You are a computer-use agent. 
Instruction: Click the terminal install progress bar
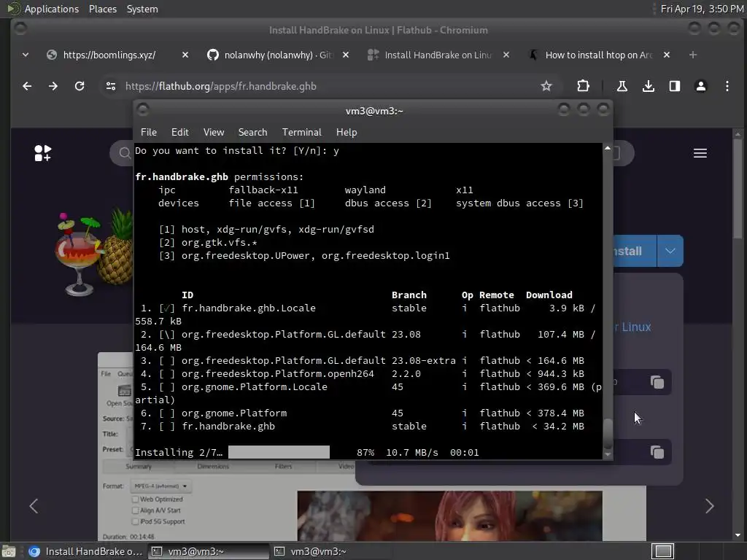[279, 452]
